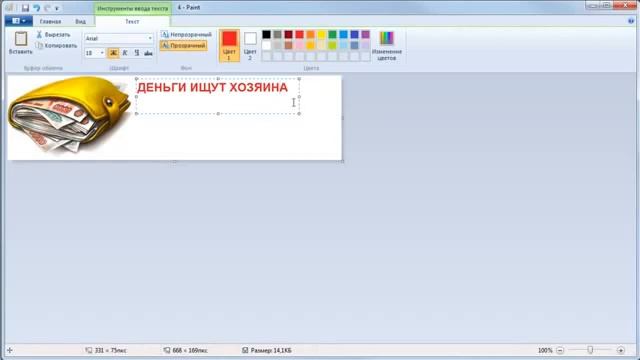Image resolution: width=640 pixels, height=360 pixels.
Task: Select the Цвет 1 foreground color button
Action: pyautogui.click(x=229, y=45)
